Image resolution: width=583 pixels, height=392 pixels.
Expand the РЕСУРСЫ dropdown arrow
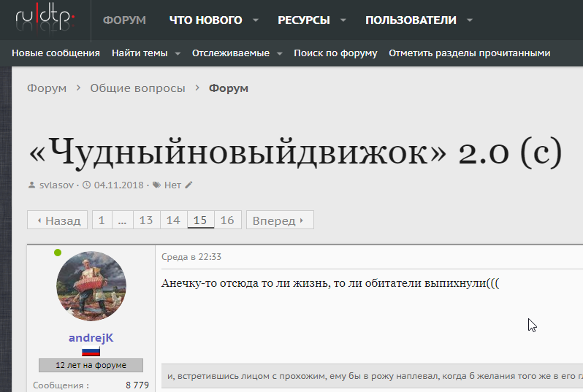click(x=343, y=20)
